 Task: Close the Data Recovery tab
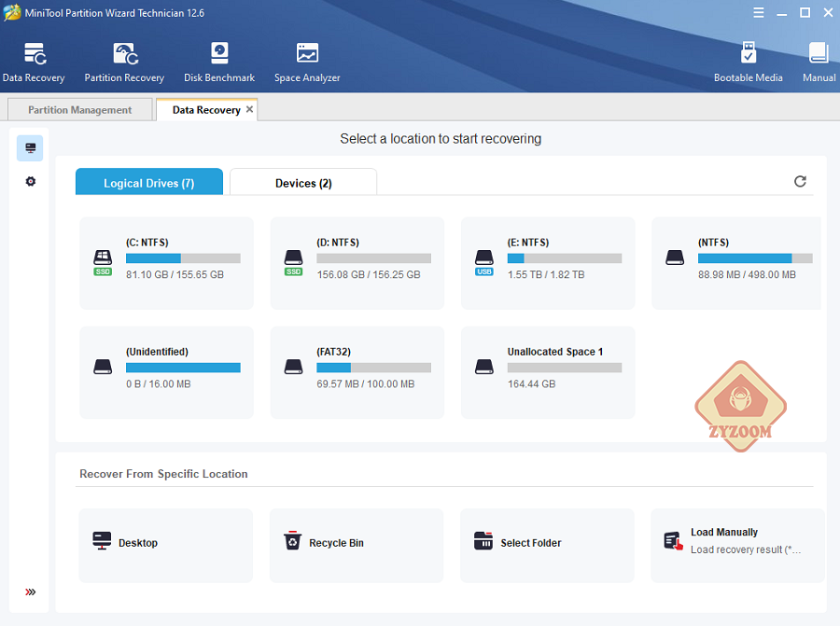click(x=249, y=109)
